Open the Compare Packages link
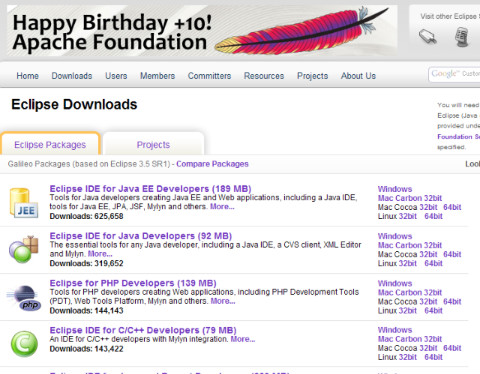The width and height of the screenshot is (480, 374). 212,164
